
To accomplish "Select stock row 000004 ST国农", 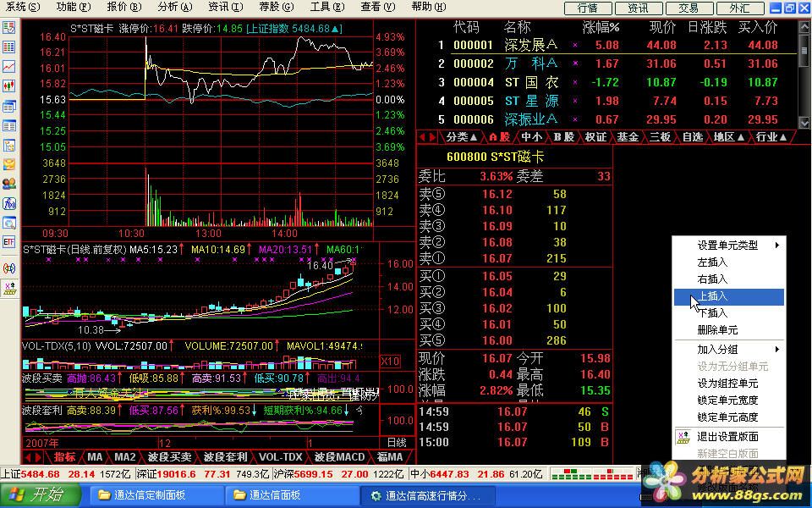I will [x=607, y=82].
